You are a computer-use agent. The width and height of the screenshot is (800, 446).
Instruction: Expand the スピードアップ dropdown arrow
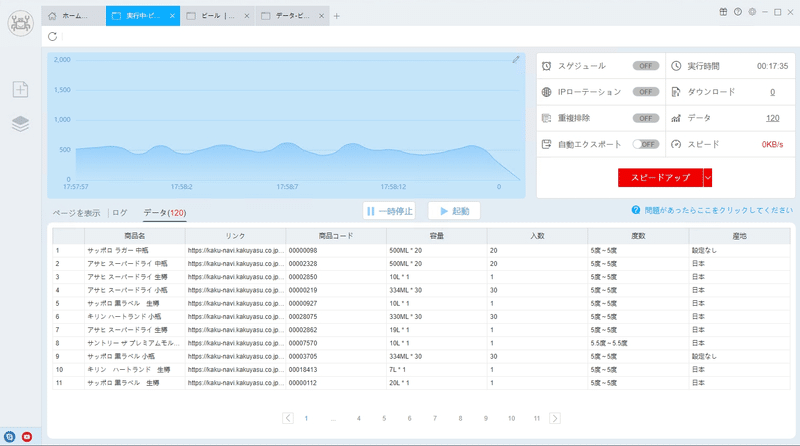[708, 178]
